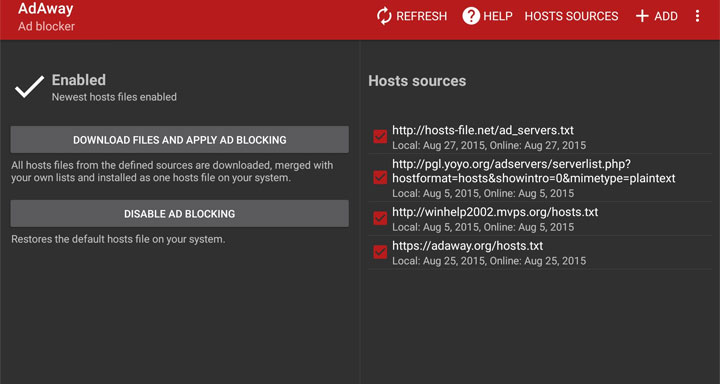Select https://adaway.org/hosts.txt entry text
720x384 pixels.
[467, 246]
